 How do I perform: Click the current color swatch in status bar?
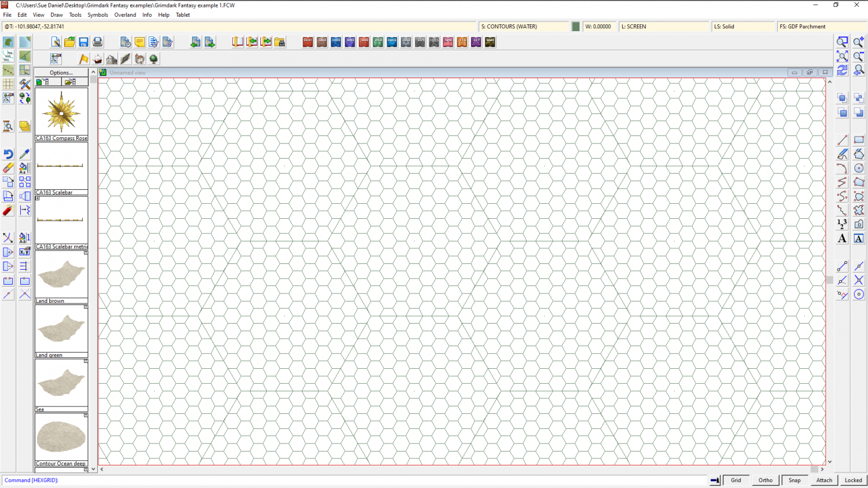click(x=576, y=27)
